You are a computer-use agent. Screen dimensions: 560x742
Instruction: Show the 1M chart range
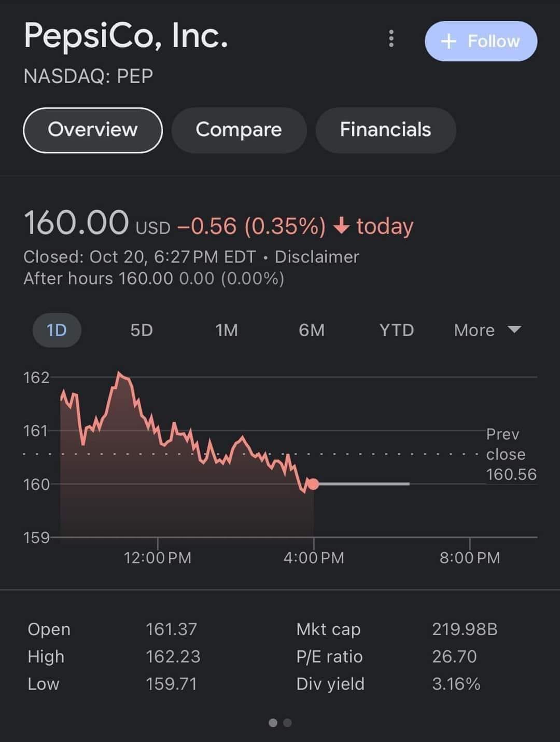point(227,330)
